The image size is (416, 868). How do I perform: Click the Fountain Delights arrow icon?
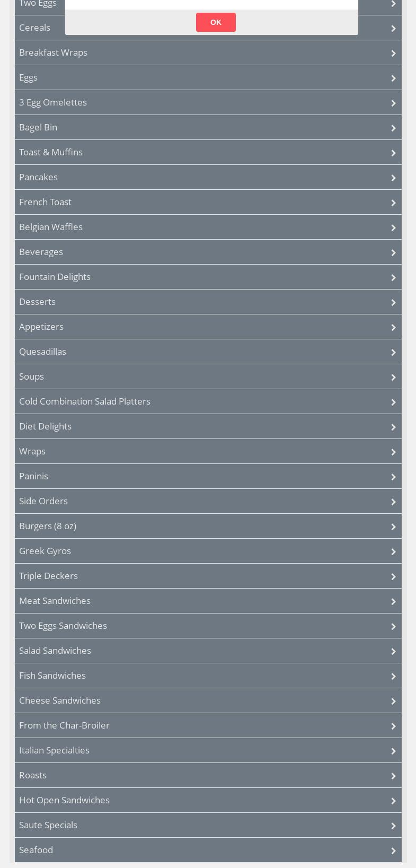click(393, 277)
